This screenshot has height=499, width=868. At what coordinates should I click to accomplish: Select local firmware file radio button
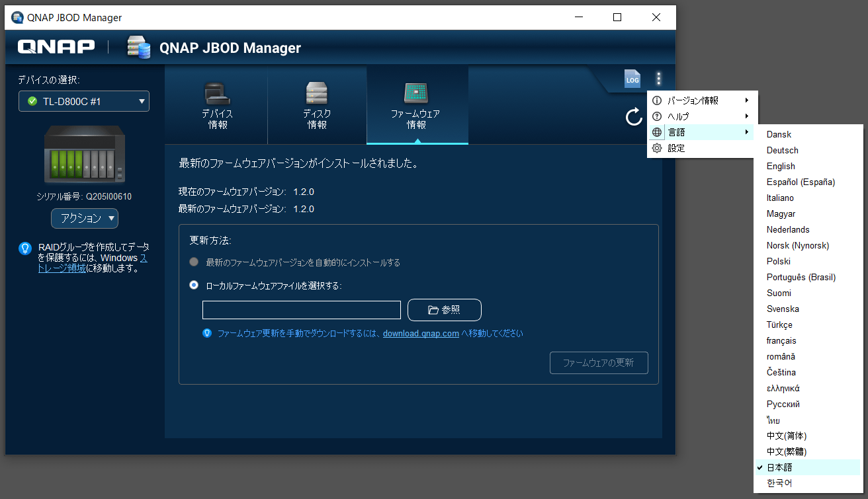coord(194,285)
